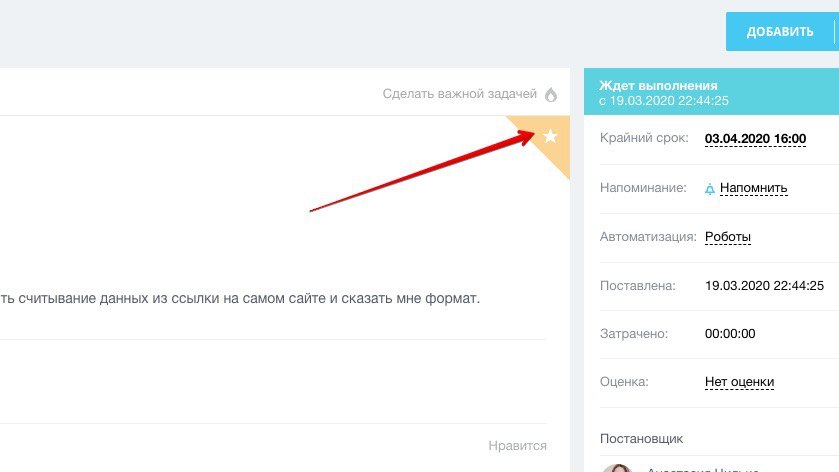Click the time spent value 00:00:00
Screen dimensions: 839x472
(x=730, y=333)
